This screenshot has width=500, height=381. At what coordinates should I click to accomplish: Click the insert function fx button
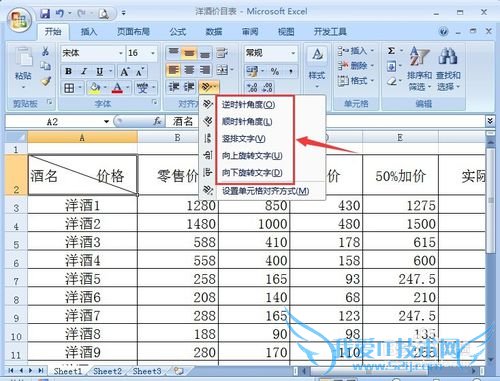click(157, 121)
